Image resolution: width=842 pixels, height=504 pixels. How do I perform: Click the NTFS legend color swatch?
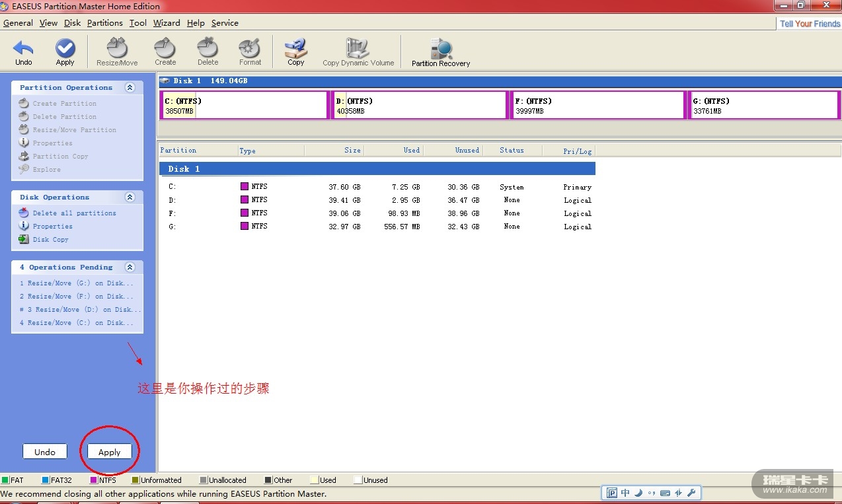(x=94, y=480)
